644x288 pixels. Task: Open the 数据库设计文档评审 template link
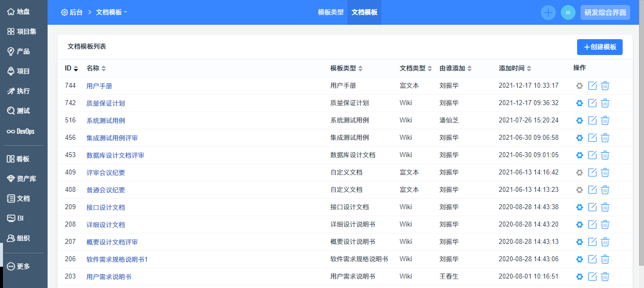tap(115, 155)
